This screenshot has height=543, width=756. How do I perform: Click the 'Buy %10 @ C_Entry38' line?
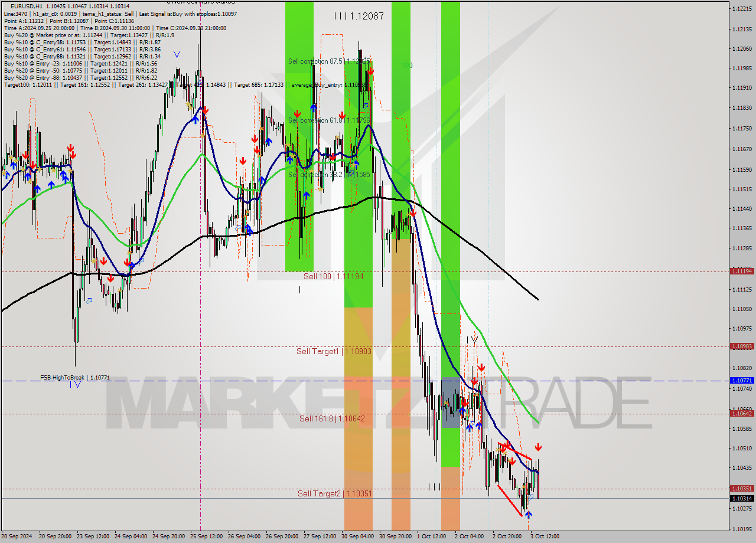pyautogui.click(x=82, y=42)
